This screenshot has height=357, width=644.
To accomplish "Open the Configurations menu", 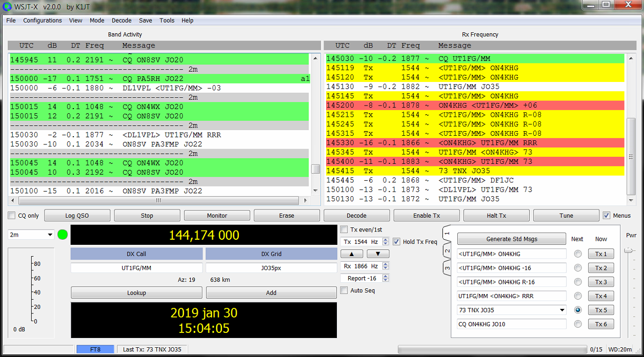I will coord(43,20).
